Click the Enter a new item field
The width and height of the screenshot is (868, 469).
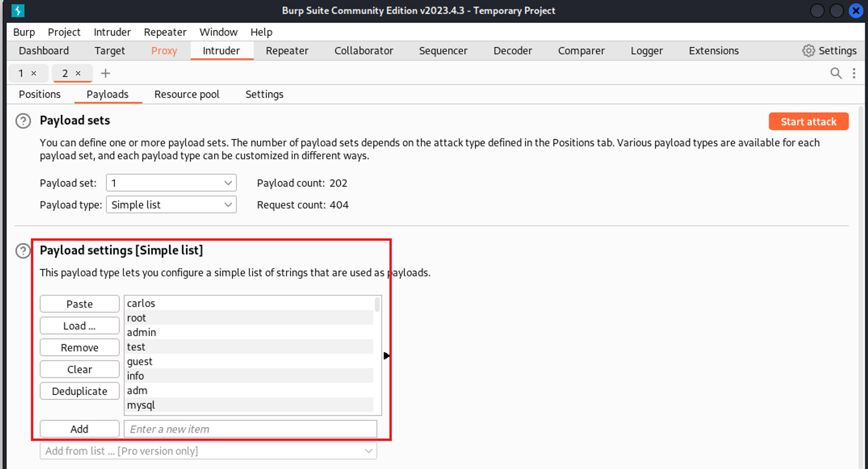point(250,429)
